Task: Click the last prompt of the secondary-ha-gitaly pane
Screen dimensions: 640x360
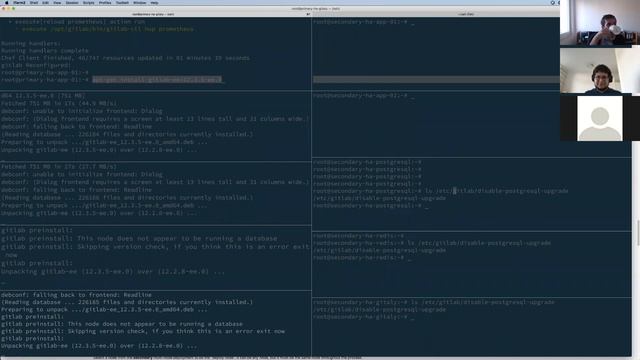Action: tap(360, 317)
